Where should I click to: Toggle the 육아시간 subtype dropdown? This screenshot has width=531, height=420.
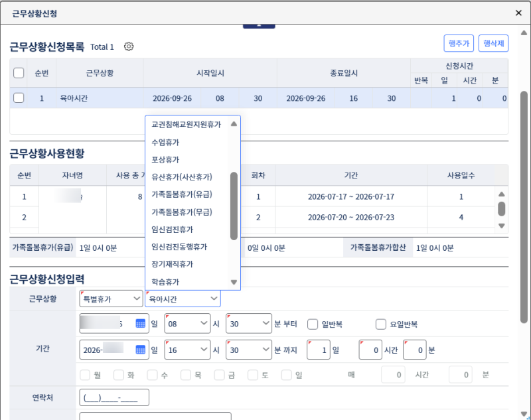coord(183,299)
